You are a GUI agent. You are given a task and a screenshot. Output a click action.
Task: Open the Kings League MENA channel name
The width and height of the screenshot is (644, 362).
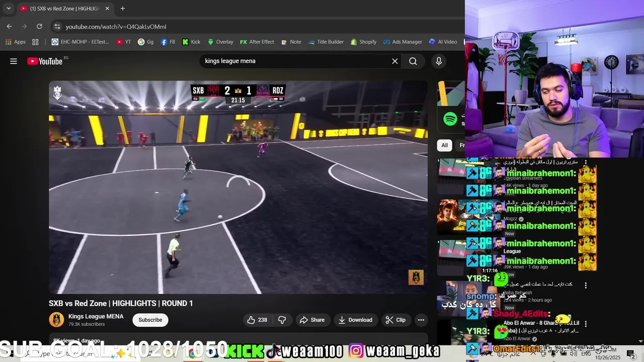(96, 316)
